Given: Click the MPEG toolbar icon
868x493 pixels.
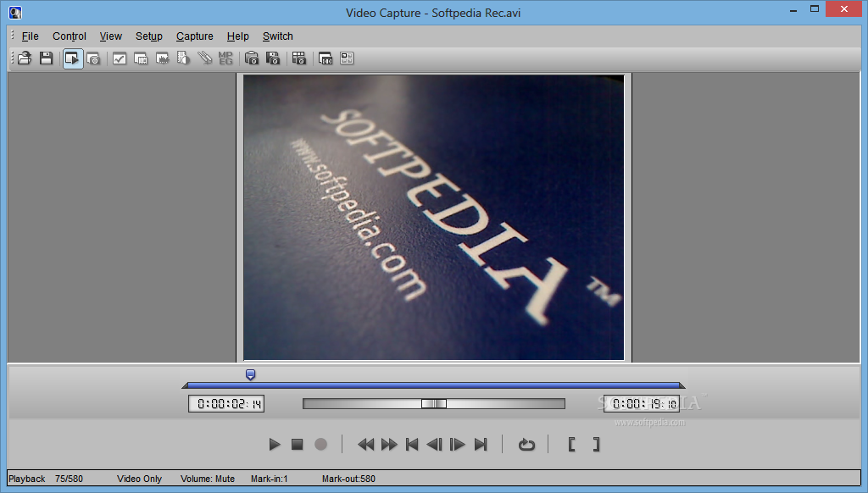Looking at the screenshot, I should click(x=225, y=58).
